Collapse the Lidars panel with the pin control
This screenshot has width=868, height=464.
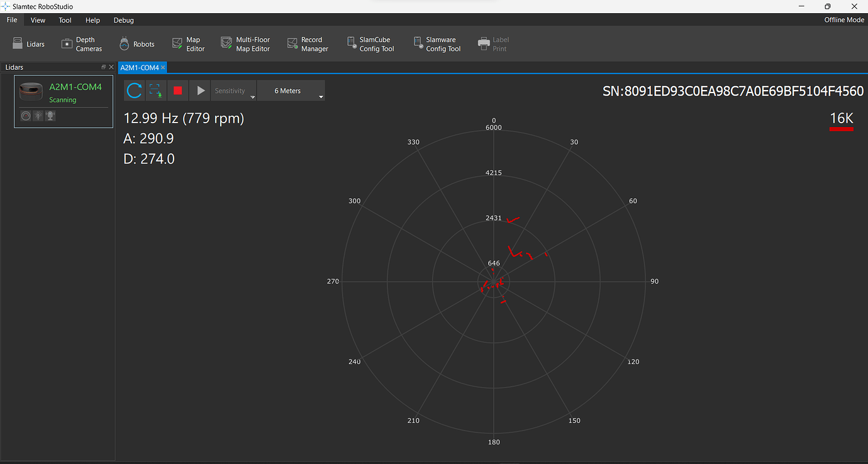(x=103, y=67)
